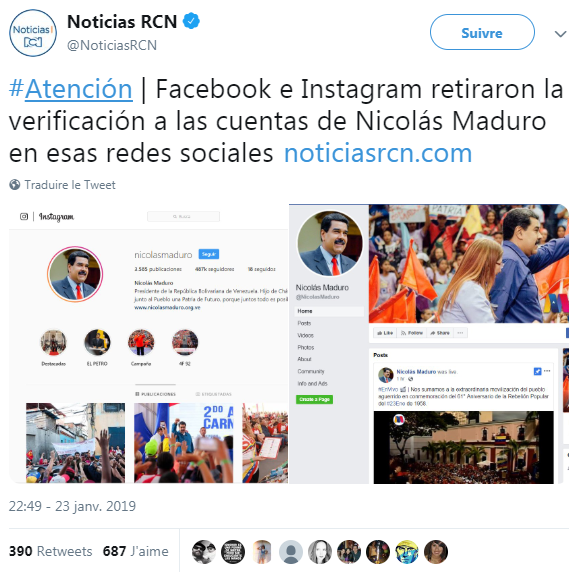Click the blue verified badge
The width and height of the screenshot is (573, 572).
click(191, 21)
